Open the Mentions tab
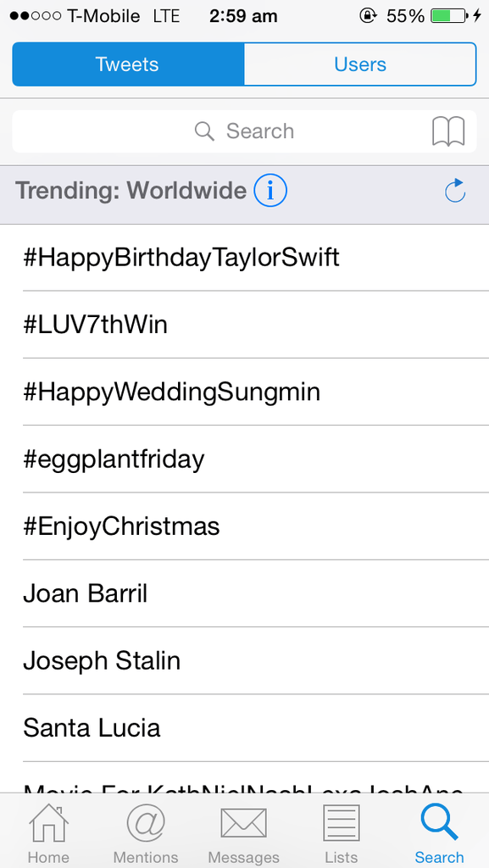The image size is (489, 868). tap(146, 834)
